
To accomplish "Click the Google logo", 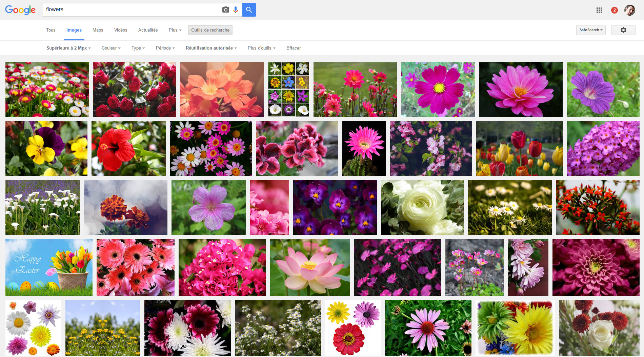I will click(x=20, y=10).
